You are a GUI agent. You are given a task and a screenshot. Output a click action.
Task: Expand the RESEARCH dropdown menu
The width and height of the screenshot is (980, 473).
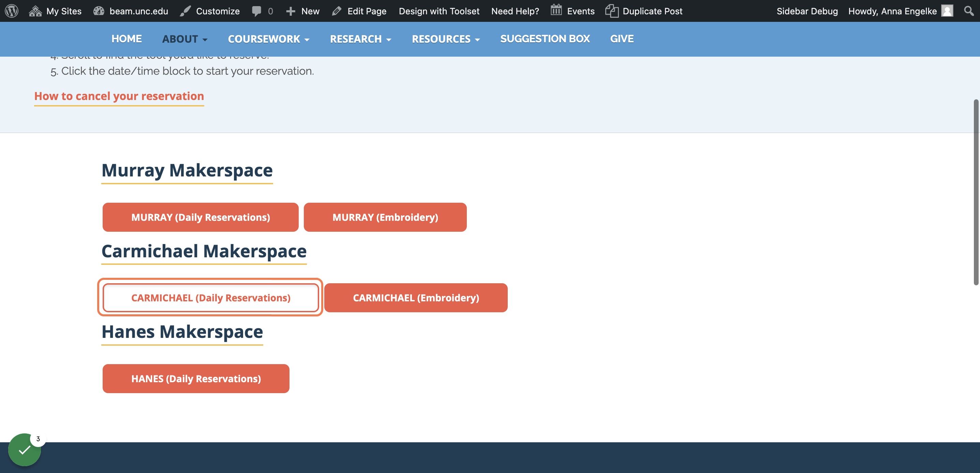(x=360, y=39)
